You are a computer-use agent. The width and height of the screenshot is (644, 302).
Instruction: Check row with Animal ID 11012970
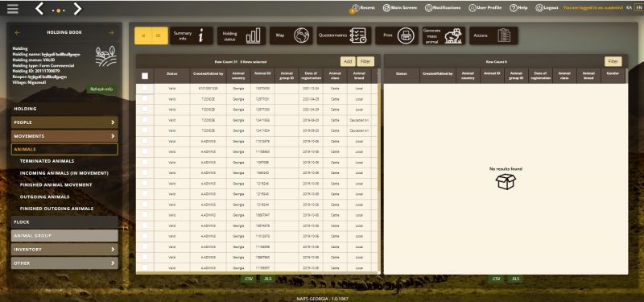[x=145, y=236]
